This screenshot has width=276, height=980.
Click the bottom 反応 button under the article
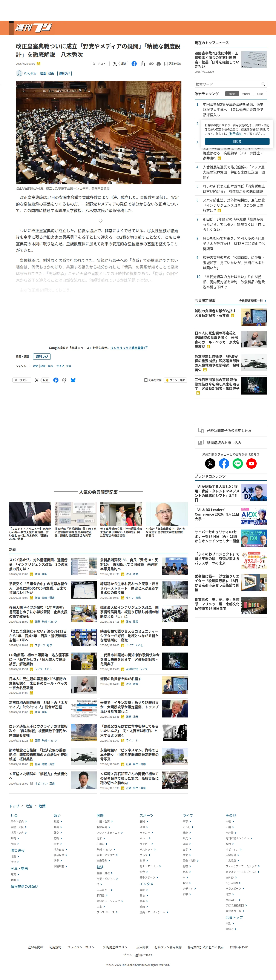[45, 380]
